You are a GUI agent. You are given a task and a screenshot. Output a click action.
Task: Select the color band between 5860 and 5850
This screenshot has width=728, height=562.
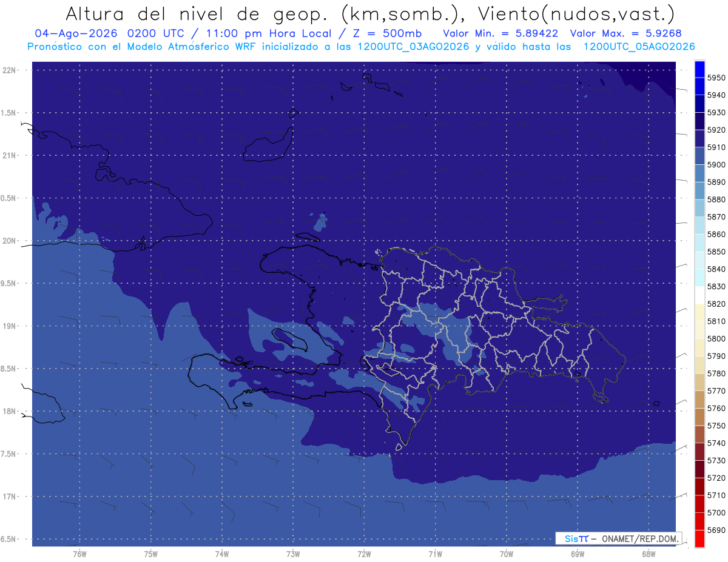[x=699, y=243]
